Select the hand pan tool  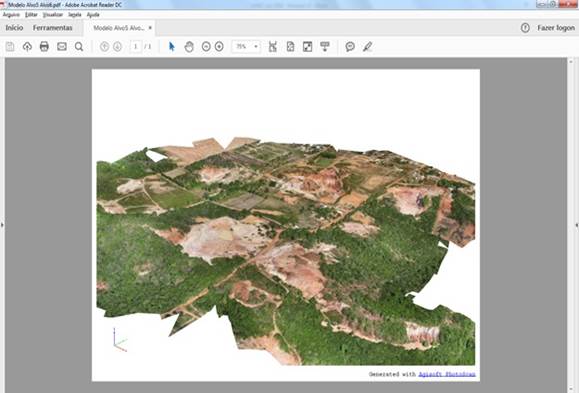click(189, 47)
